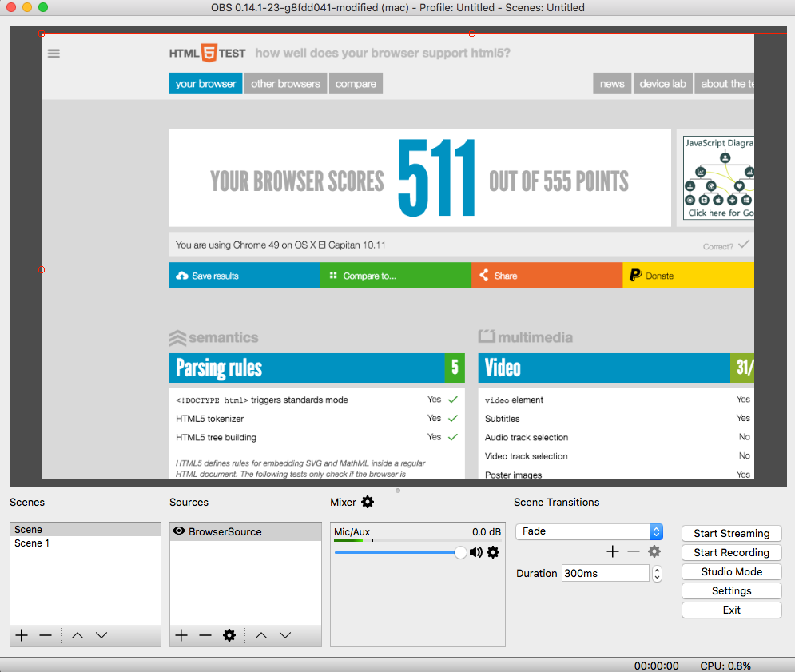Click the 511 score number
795x672 pixels.
pos(436,178)
